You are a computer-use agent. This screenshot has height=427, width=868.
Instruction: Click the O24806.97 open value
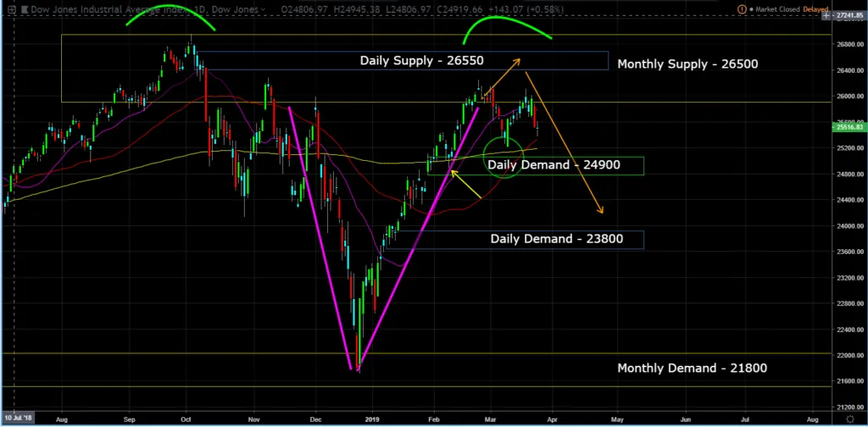pos(303,9)
